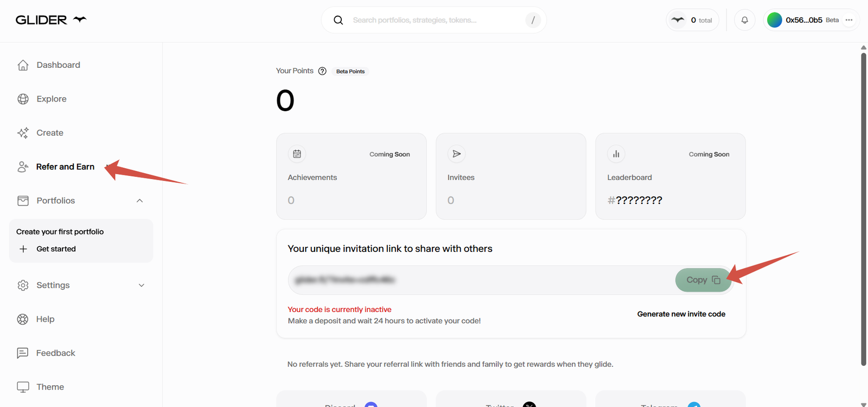Viewport: 868px width, 407px height.
Task: Collapse the Portfolios section chevron
Action: pos(139,201)
